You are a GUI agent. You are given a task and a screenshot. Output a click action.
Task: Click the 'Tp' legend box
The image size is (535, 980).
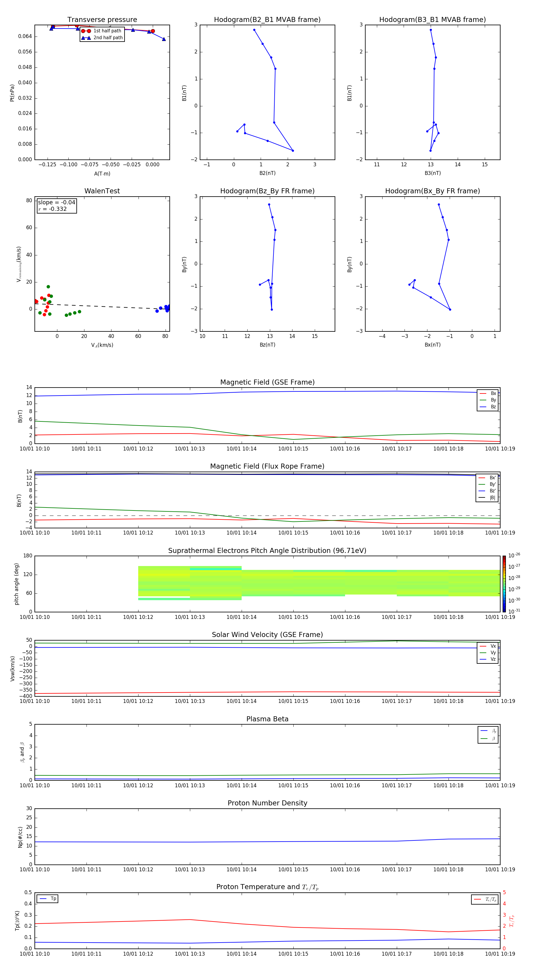click(x=47, y=899)
